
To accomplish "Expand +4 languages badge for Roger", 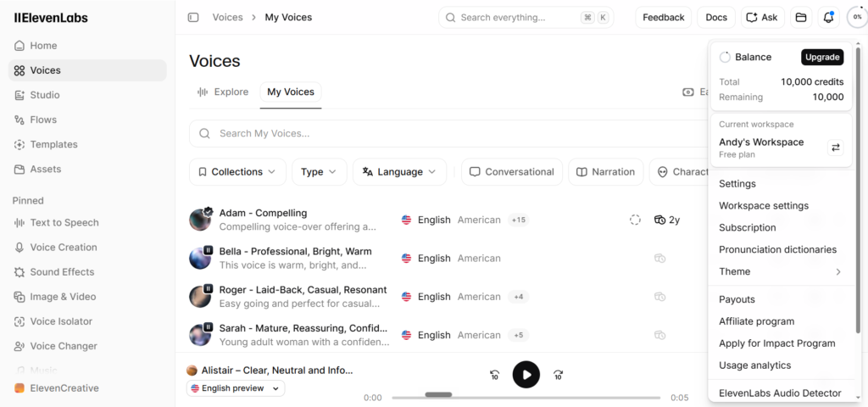I will [x=518, y=297].
